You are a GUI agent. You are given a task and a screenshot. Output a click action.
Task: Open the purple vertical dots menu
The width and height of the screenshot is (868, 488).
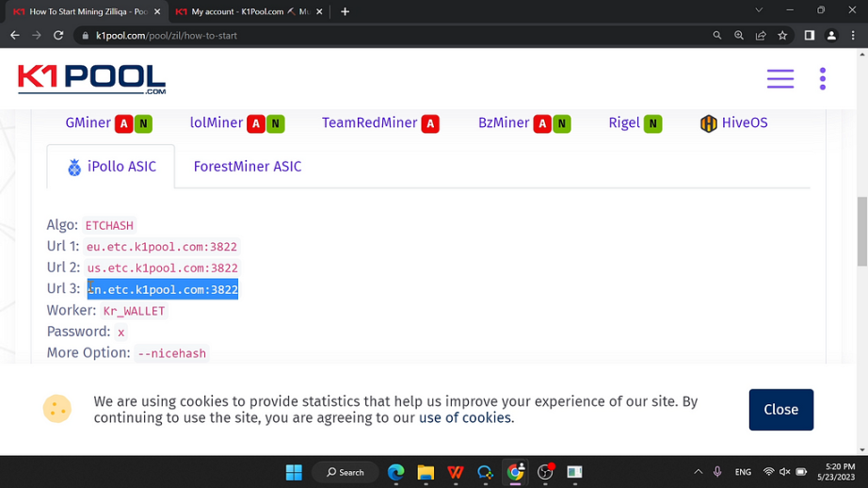(x=823, y=78)
